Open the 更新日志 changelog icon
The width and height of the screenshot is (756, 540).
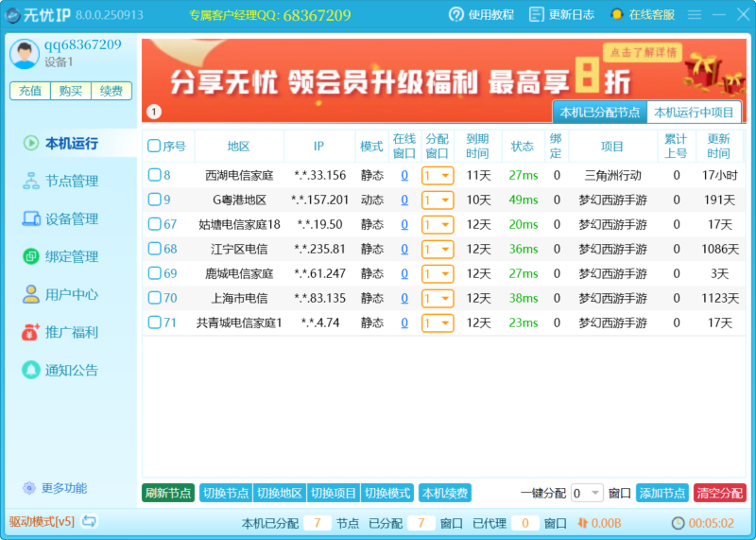pos(537,14)
